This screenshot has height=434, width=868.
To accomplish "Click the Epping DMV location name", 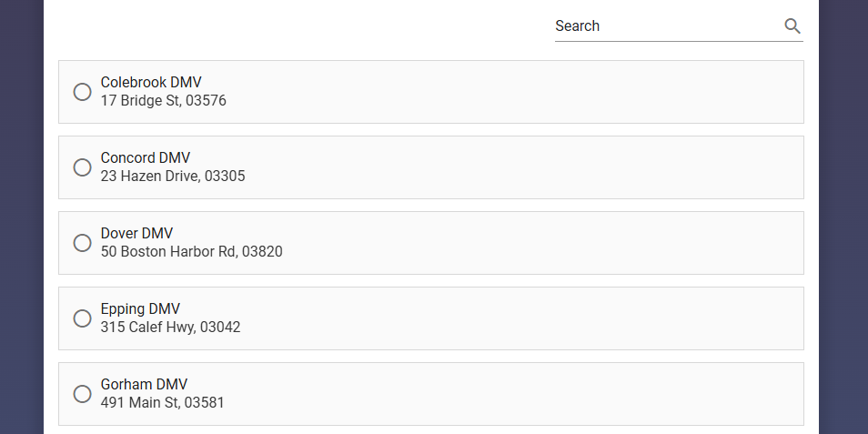I will tap(141, 308).
